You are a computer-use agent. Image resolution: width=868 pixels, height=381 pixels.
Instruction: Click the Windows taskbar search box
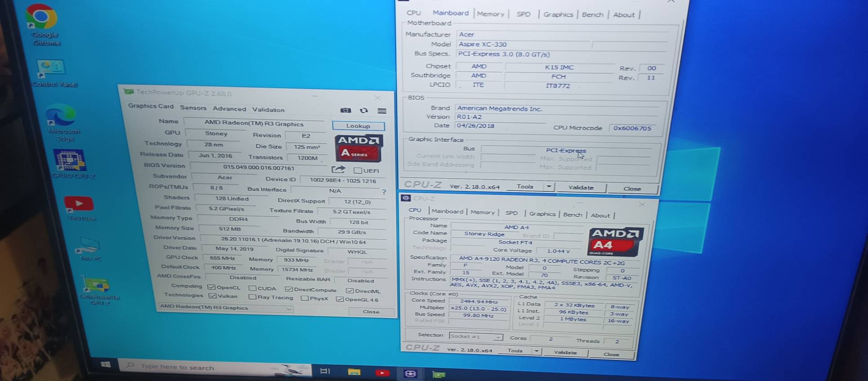coord(202,368)
